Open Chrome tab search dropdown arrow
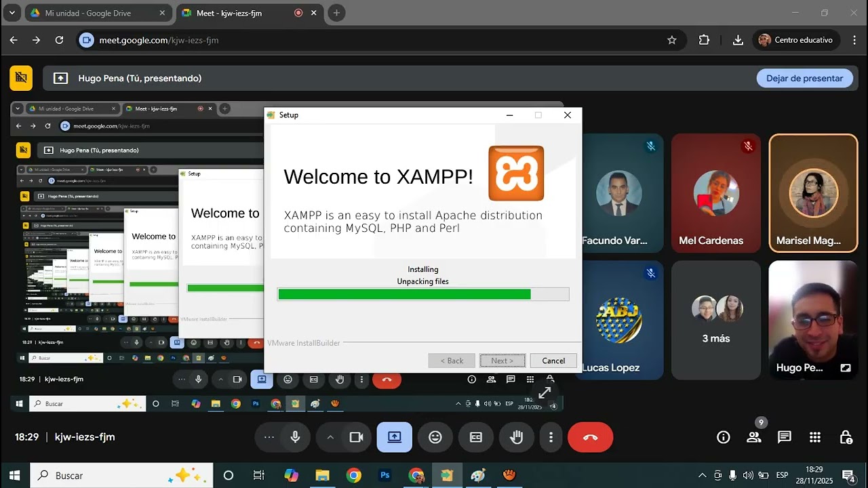The height and width of the screenshot is (488, 868). pyautogui.click(x=12, y=13)
